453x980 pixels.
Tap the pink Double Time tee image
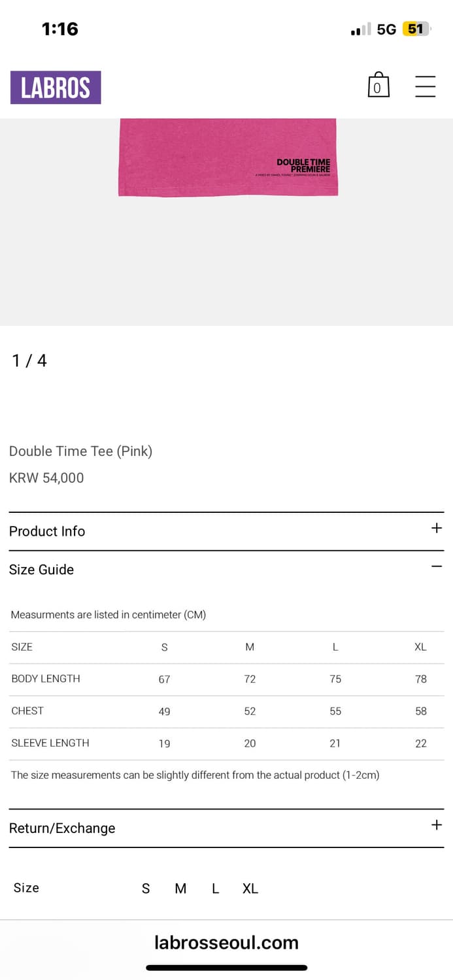pos(227,157)
